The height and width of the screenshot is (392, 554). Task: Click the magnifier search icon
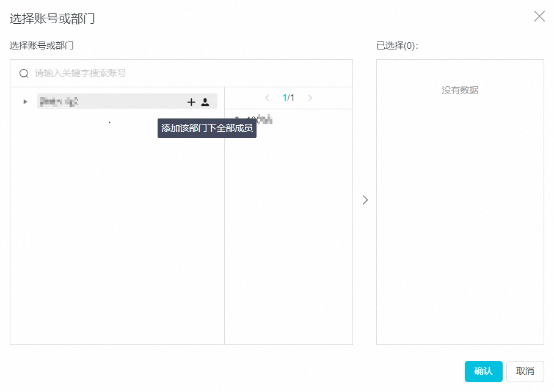(x=24, y=73)
